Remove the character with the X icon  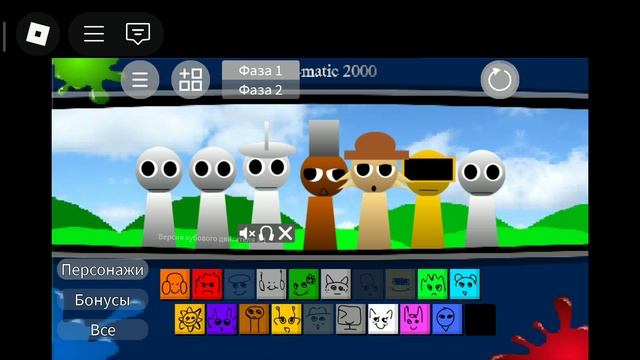point(285,233)
